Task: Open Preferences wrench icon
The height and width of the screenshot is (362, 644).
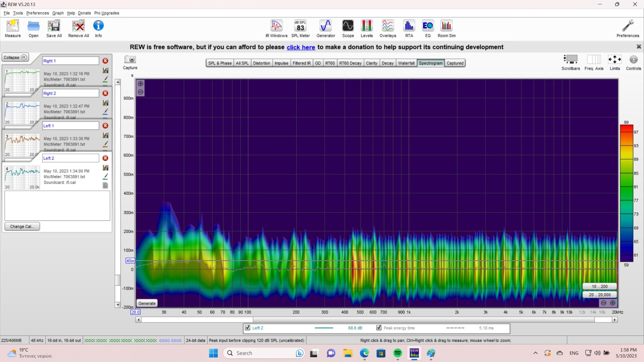Action: point(628,28)
